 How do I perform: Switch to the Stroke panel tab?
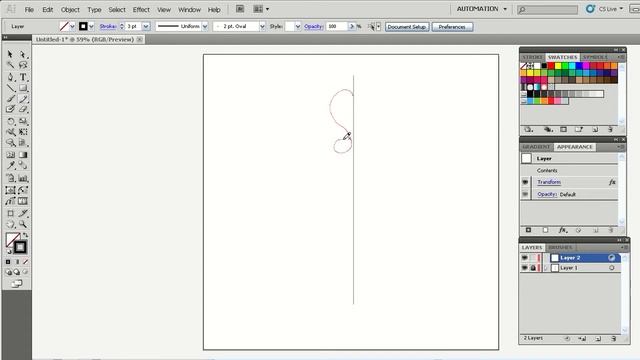click(x=533, y=57)
